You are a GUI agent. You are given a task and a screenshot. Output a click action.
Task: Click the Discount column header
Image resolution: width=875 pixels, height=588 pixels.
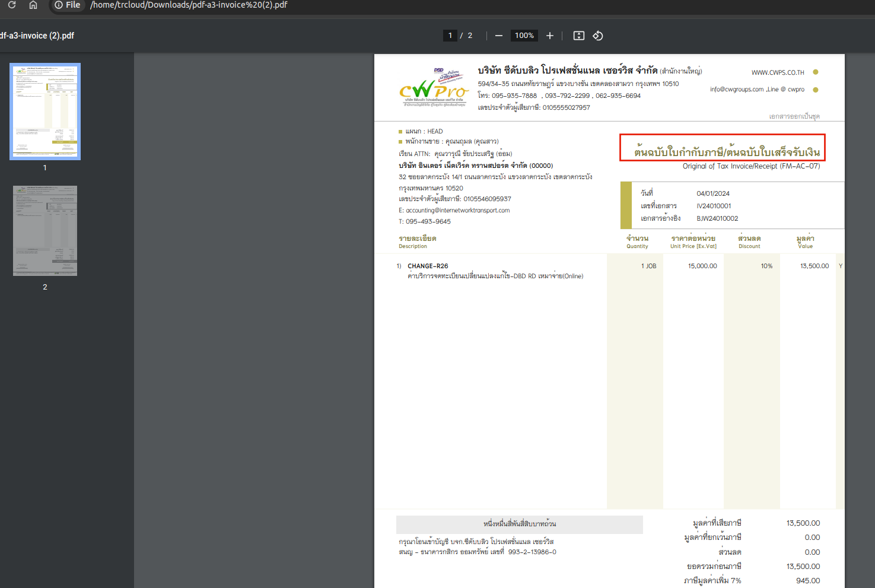click(x=749, y=241)
